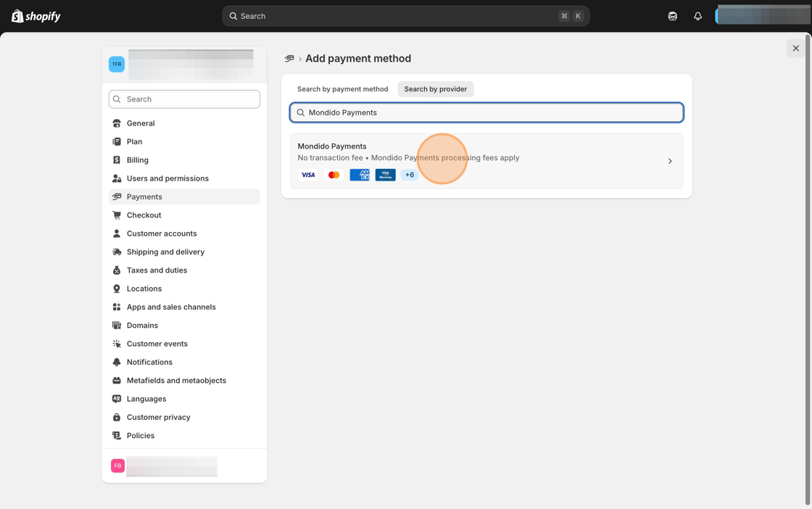Screen dimensions: 812x509
Task: Click the American Express card icon
Action: click(360, 175)
